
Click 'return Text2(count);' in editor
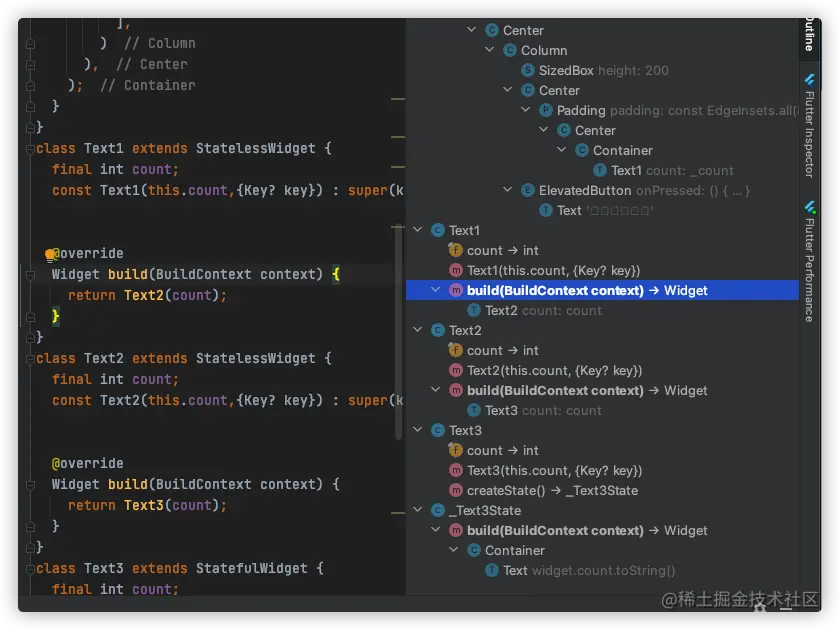pyautogui.click(x=147, y=295)
